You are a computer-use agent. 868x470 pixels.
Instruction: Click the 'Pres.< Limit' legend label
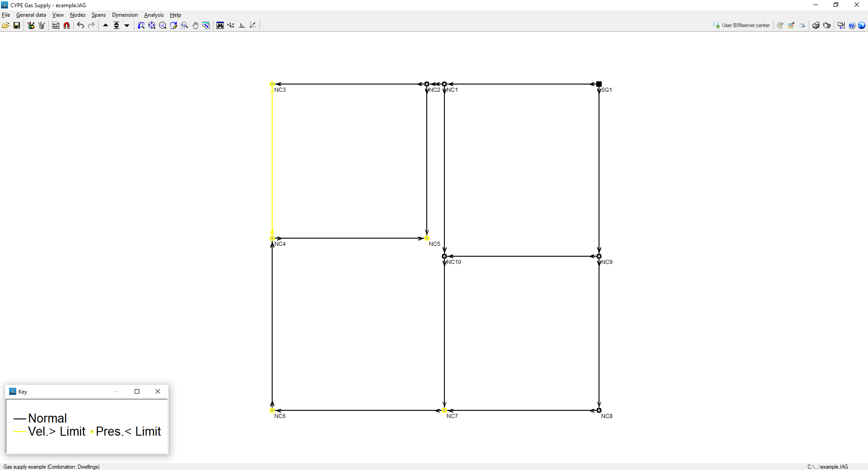pos(128,432)
